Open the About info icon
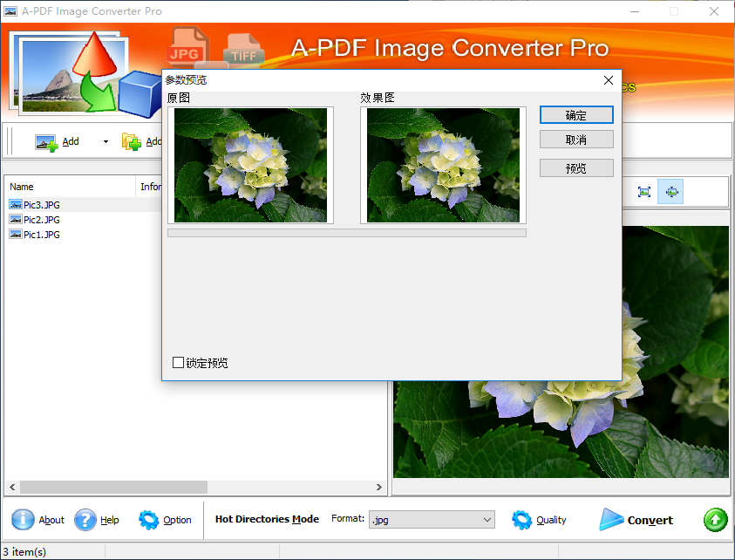 (x=23, y=520)
